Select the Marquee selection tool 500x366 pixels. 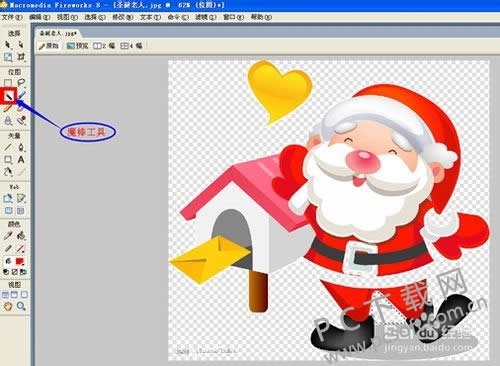point(8,83)
